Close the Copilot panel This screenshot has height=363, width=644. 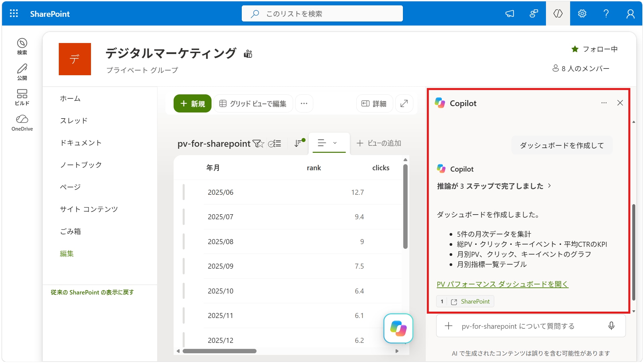click(620, 103)
